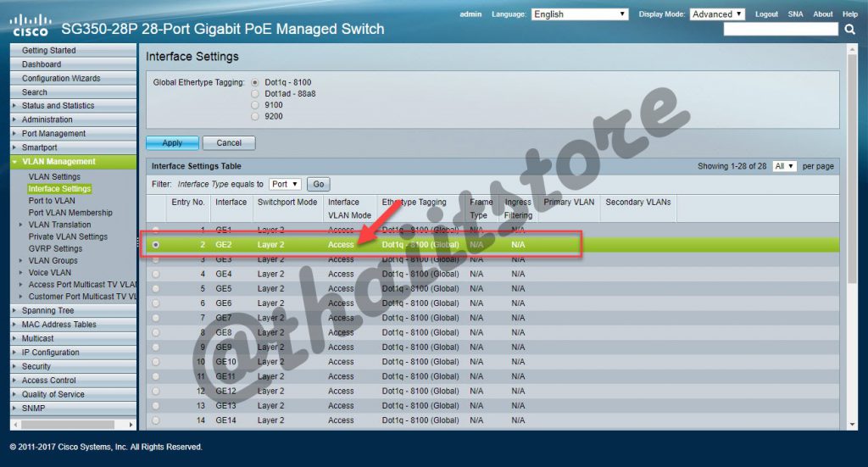Click the Cancel button
Viewport: 868px width, 467px height.
pyautogui.click(x=229, y=142)
